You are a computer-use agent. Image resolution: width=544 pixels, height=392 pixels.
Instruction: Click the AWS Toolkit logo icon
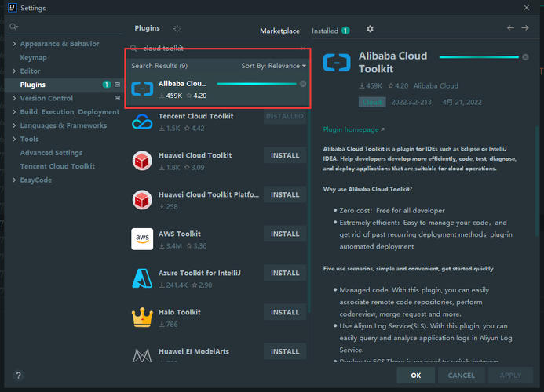click(x=142, y=239)
